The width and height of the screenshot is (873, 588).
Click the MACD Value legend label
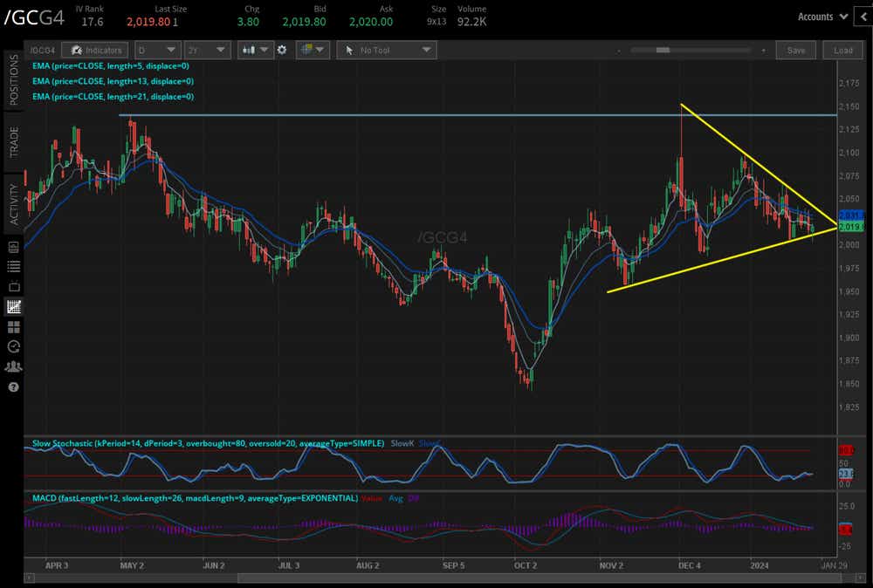pos(371,498)
